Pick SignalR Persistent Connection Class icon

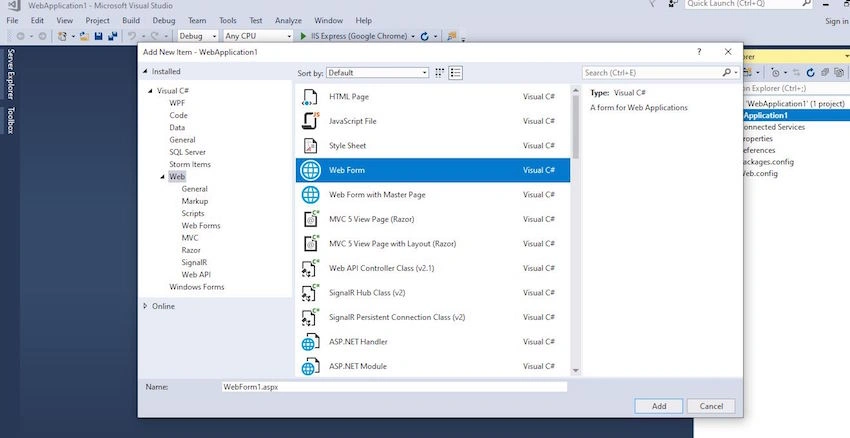pos(310,317)
